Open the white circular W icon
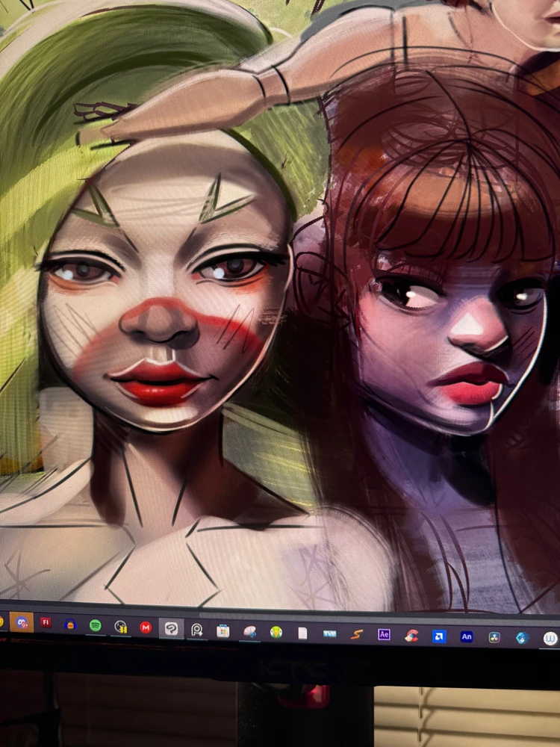 (550, 639)
